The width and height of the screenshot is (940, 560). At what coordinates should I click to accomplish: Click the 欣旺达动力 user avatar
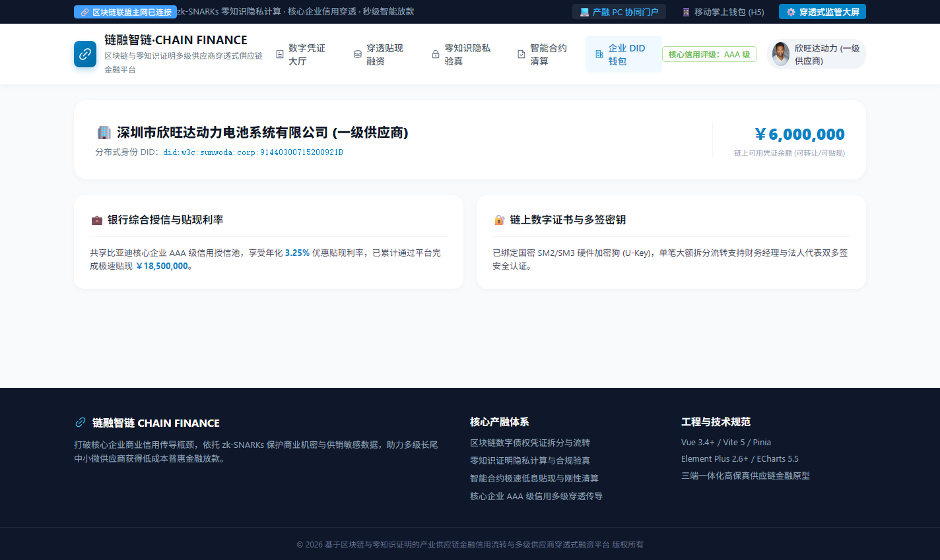pyautogui.click(x=781, y=54)
